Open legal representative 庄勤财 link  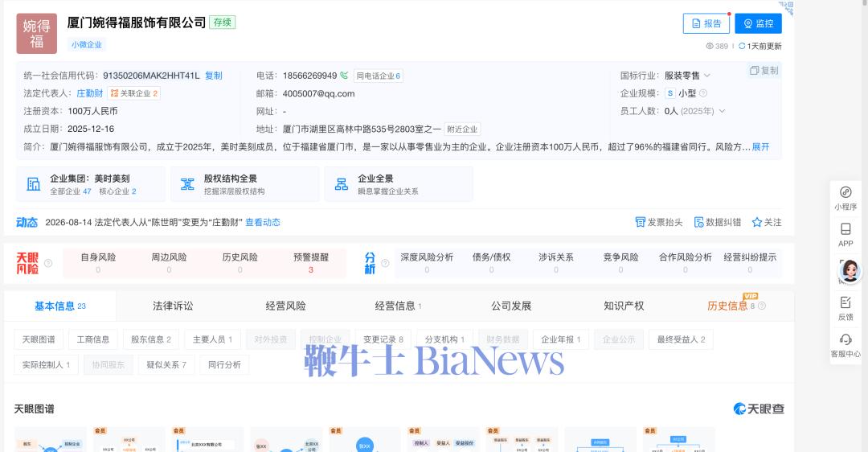pos(90,93)
